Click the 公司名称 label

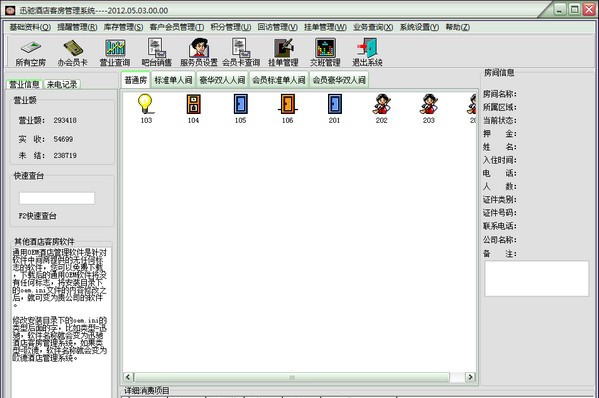click(x=500, y=240)
